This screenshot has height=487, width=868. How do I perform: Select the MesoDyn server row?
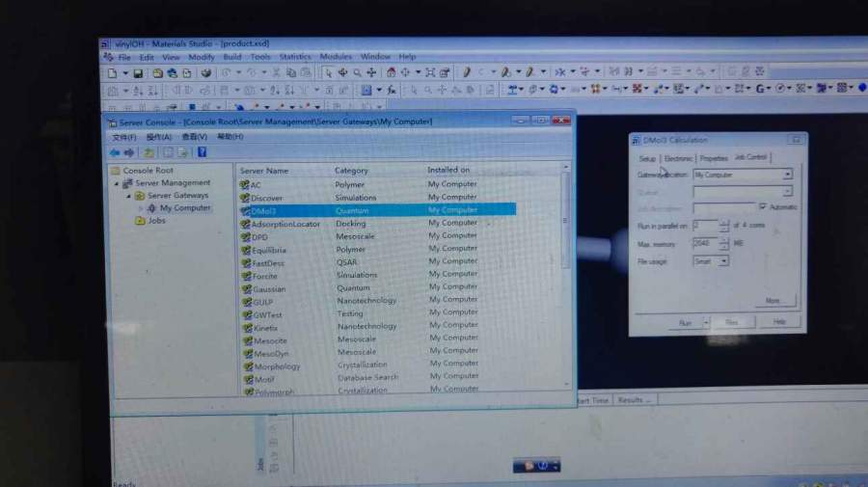pyautogui.click(x=377, y=353)
